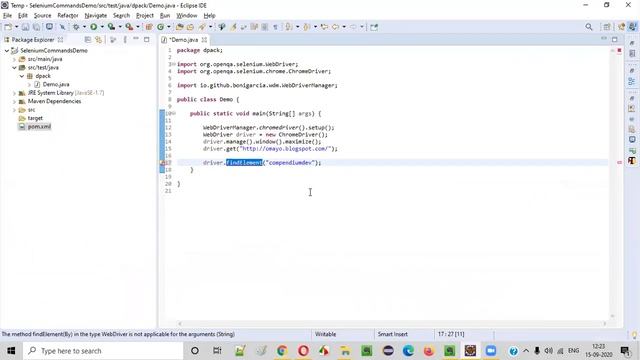
Task: Click the External Tools run icon
Action: (129, 27)
